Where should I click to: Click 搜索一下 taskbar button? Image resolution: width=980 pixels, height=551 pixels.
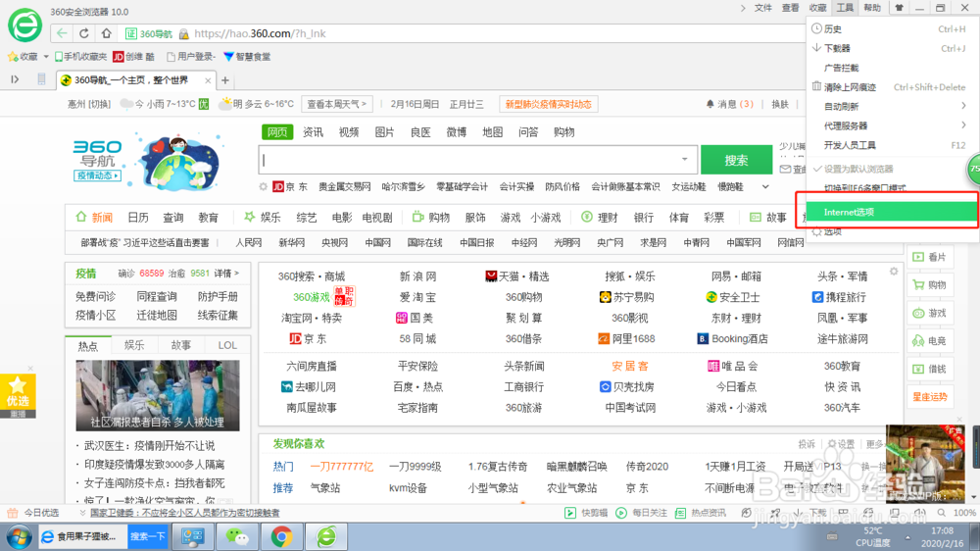click(x=148, y=536)
